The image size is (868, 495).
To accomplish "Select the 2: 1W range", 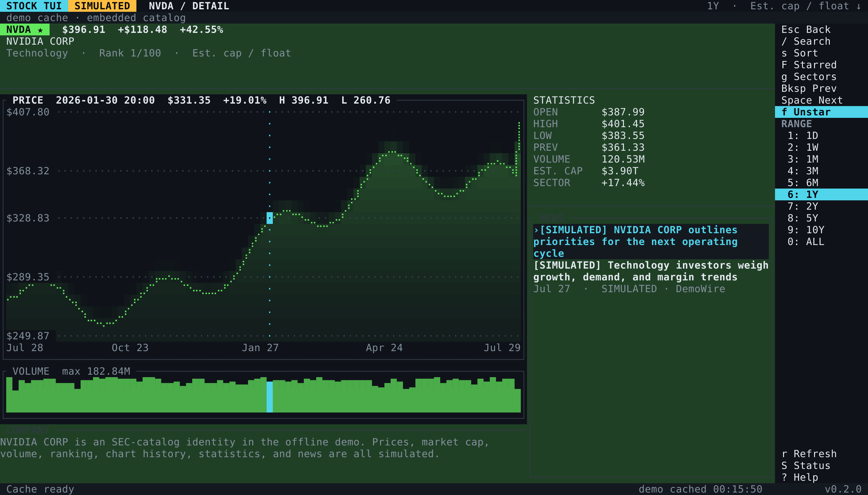I will point(803,147).
